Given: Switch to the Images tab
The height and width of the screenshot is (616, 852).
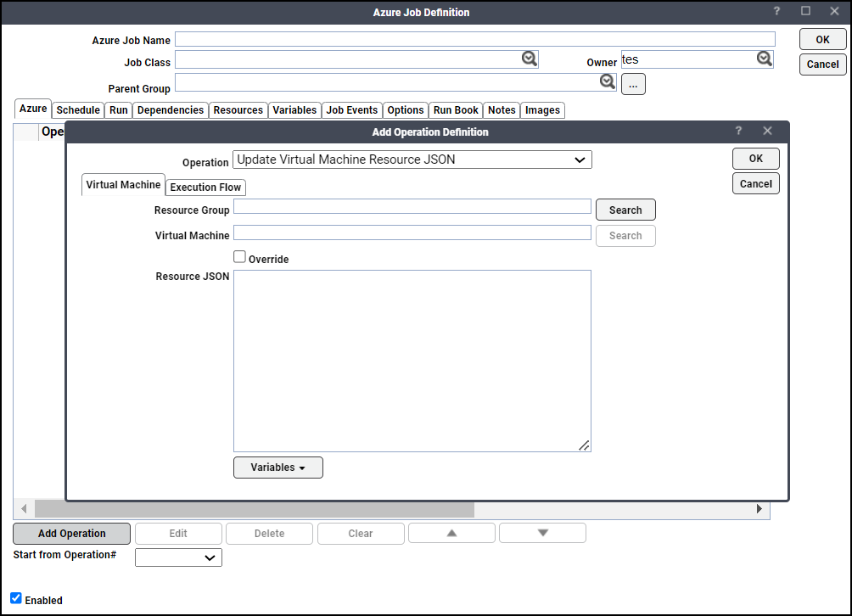Looking at the screenshot, I should coord(542,110).
